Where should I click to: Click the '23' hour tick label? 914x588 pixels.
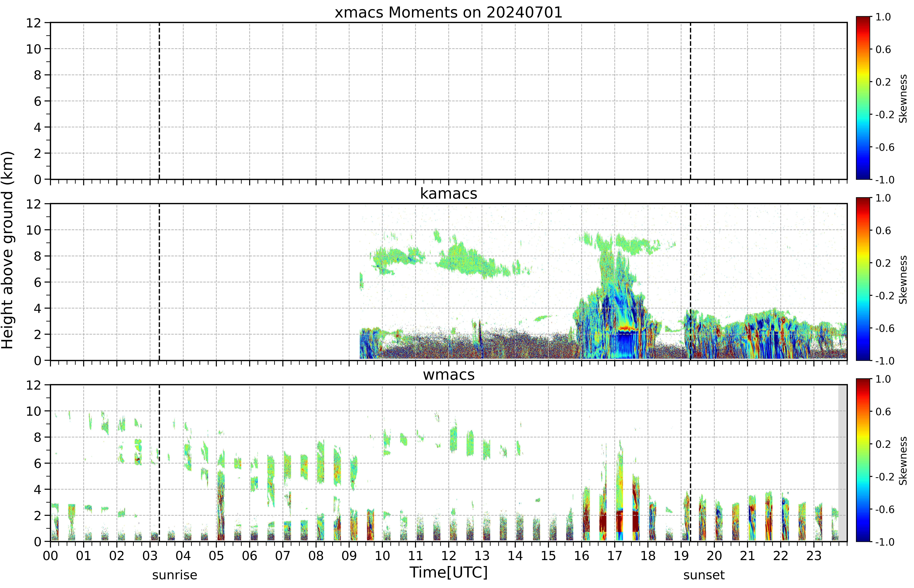(814, 556)
